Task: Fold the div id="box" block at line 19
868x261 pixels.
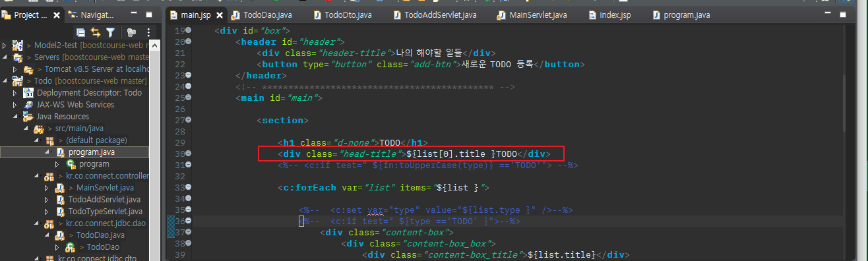Action: (189, 30)
